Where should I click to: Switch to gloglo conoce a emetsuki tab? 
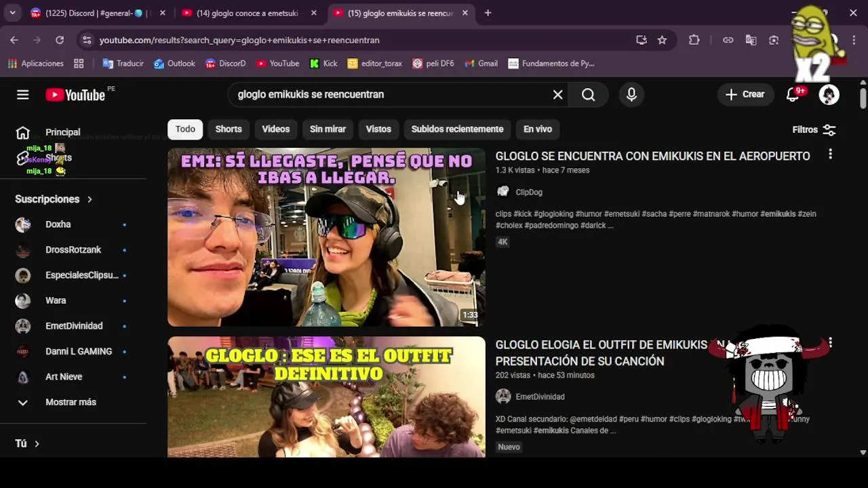248,13
